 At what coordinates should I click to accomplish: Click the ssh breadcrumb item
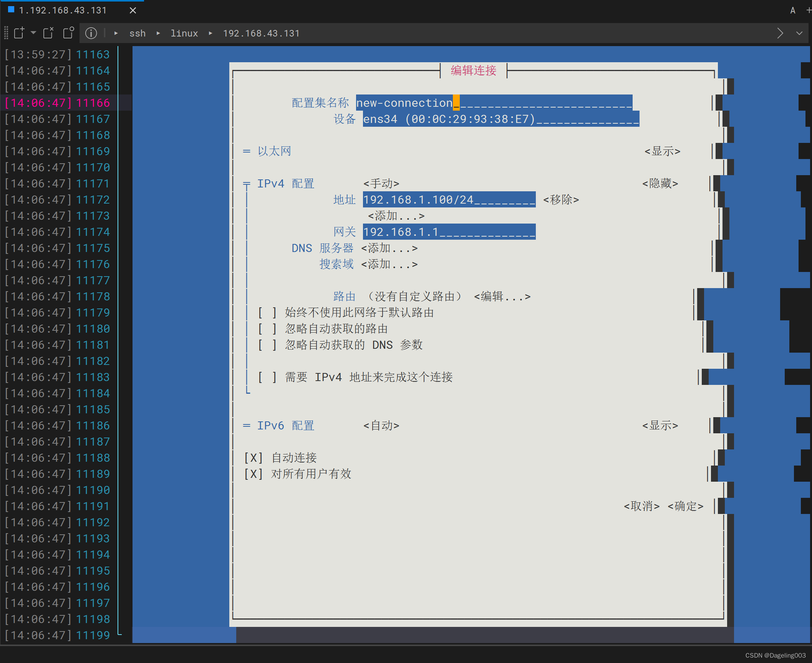pos(138,33)
